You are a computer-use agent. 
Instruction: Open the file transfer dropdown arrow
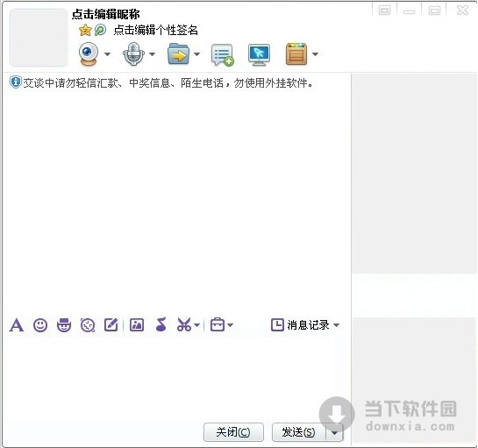(196, 54)
